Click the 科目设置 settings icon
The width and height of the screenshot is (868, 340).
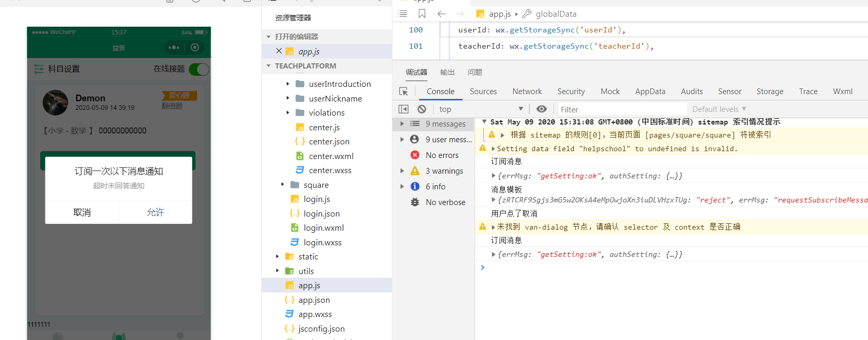39,69
